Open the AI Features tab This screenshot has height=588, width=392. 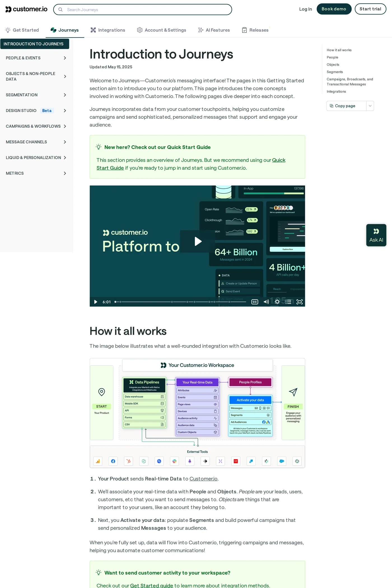pos(214,30)
